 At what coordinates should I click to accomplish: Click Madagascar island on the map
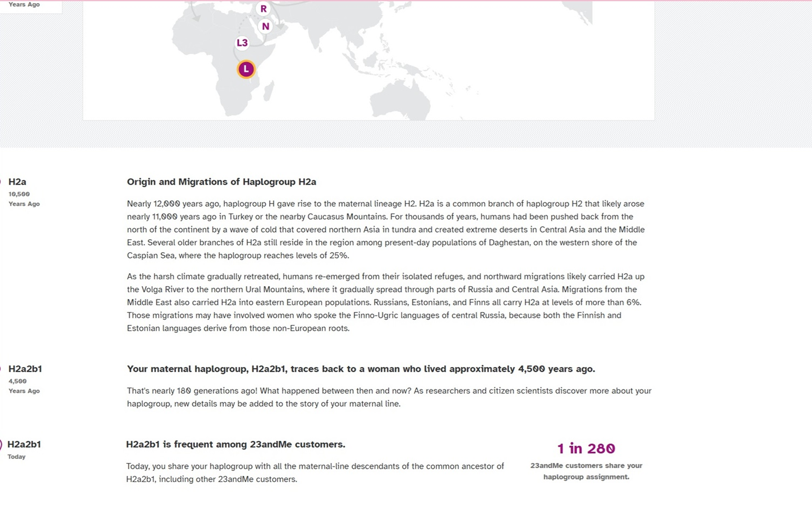point(269,90)
